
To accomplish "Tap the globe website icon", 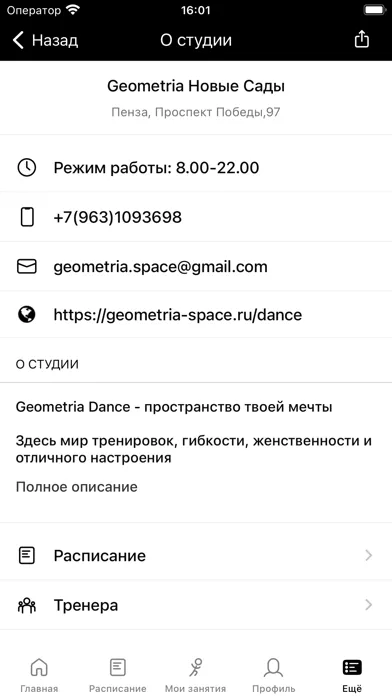I will 27,315.
